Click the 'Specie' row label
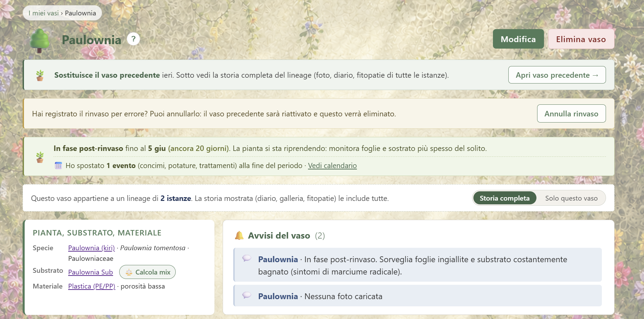The width and height of the screenshot is (644, 319). 43,248
